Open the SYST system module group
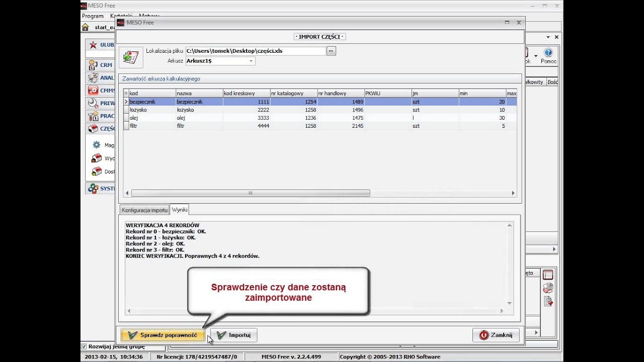The height and width of the screenshot is (362, 644). click(x=100, y=189)
